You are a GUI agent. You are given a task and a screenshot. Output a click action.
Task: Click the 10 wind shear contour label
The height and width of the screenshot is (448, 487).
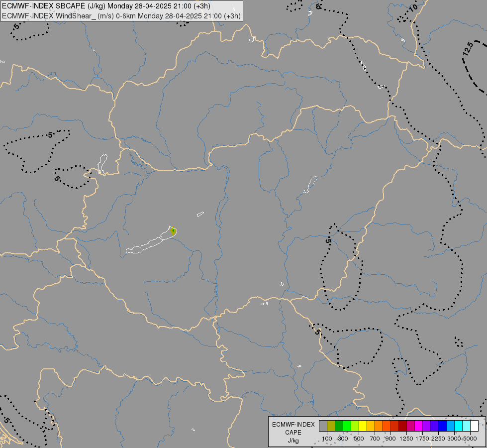click(413, 8)
